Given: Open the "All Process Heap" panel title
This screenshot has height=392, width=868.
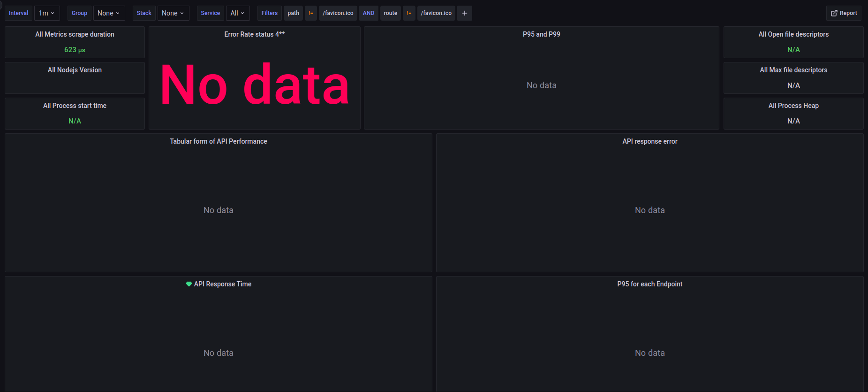Looking at the screenshot, I should 793,106.
